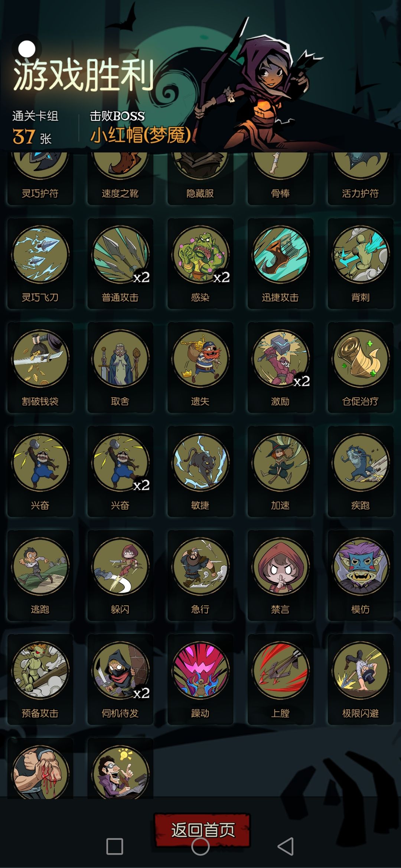The width and height of the screenshot is (401, 868).
Task: Tap the white floating dot overlay
Action: click(x=27, y=49)
